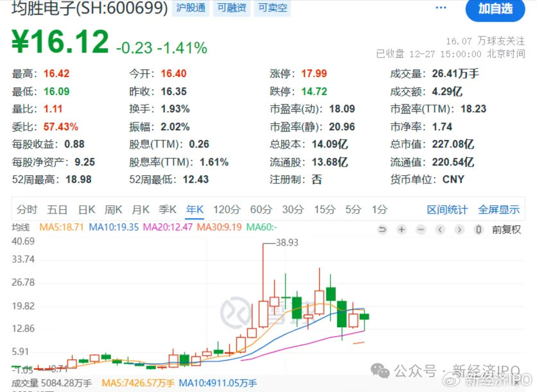This screenshot has height=392, width=537.
Task: Click the 总市值 value 227.08亿
Action: pyautogui.click(x=453, y=144)
